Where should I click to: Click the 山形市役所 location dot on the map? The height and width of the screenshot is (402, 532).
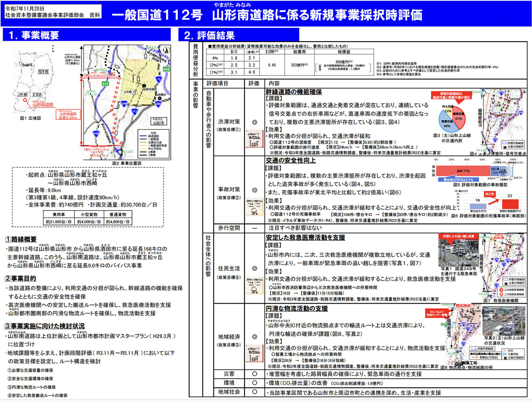(x=144, y=86)
